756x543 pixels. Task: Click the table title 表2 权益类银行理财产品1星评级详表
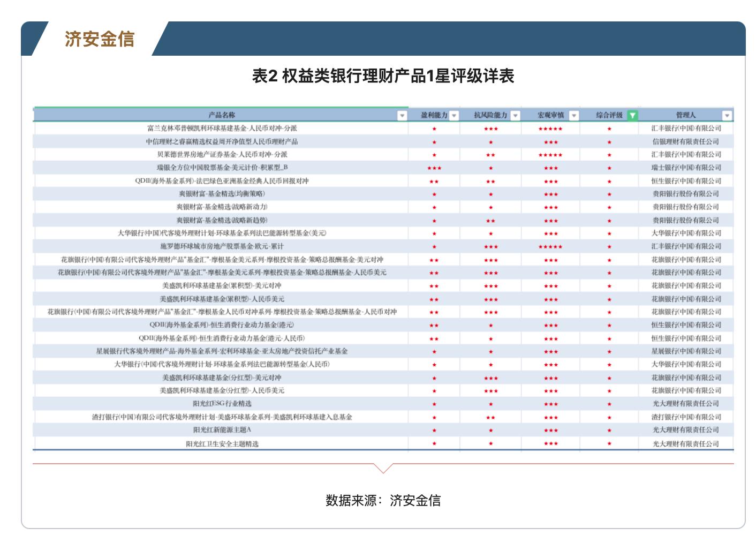(x=384, y=76)
